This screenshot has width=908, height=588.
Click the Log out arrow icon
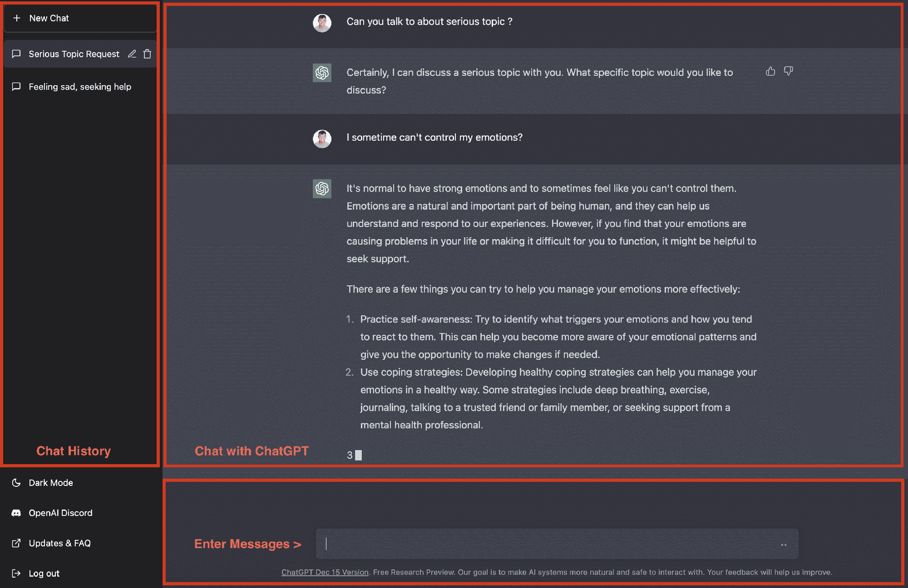[16, 573]
